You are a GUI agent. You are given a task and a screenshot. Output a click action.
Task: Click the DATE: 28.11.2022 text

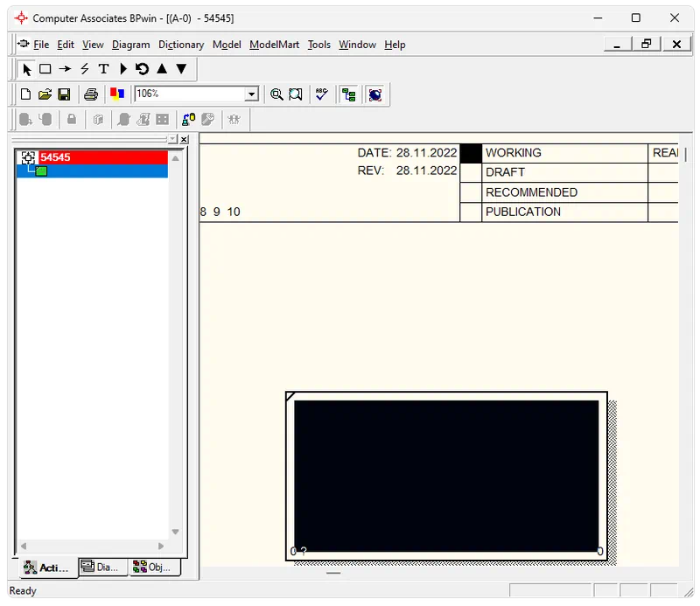[x=407, y=153]
